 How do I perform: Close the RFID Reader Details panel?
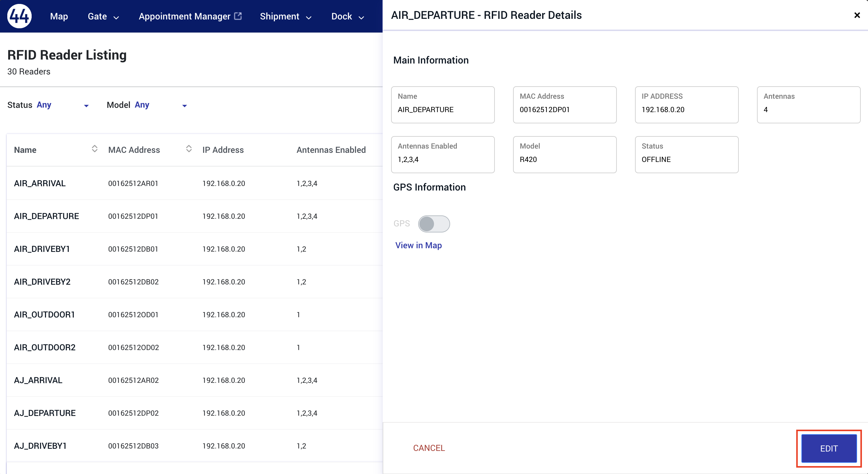point(857,15)
